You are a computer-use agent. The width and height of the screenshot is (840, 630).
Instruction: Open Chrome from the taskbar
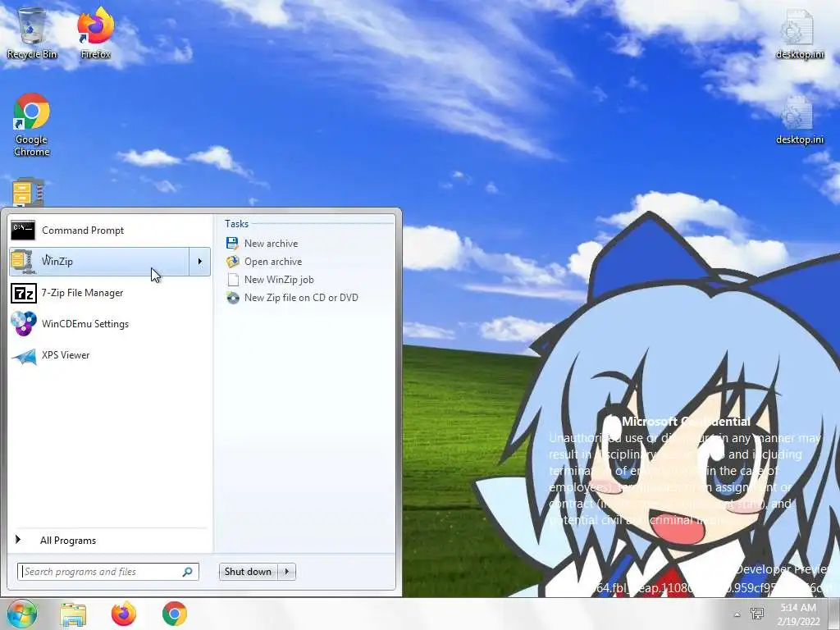pos(175,614)
